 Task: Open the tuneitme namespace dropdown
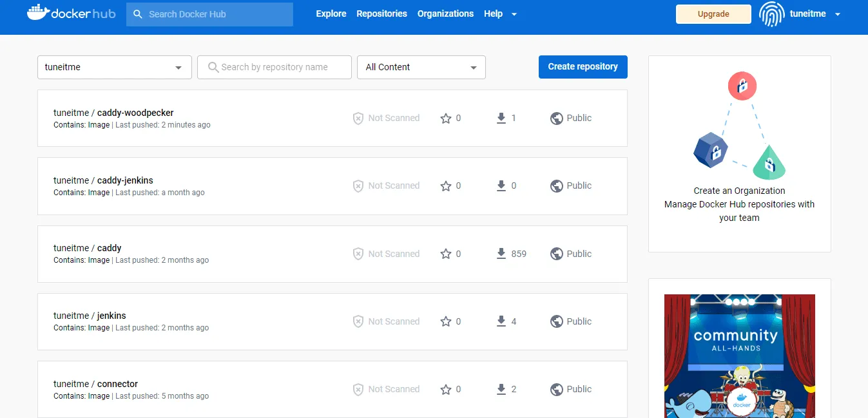pyautogui.click(x=115, y=67)
